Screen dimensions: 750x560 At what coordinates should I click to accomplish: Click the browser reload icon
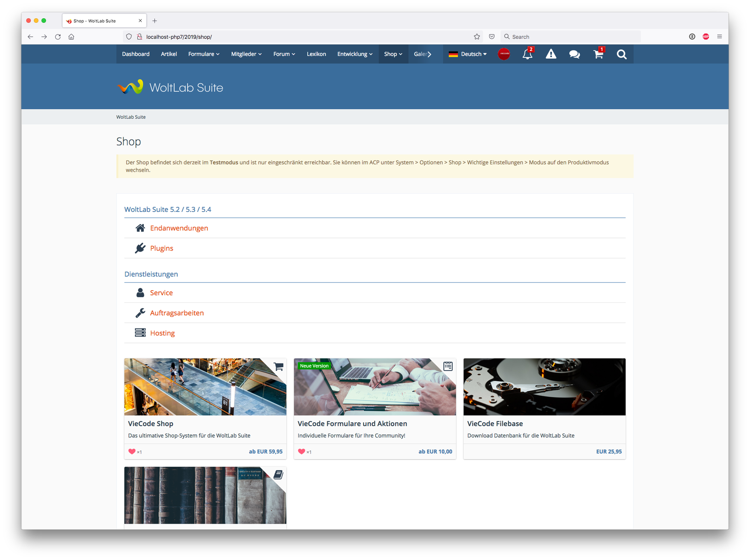58,37
